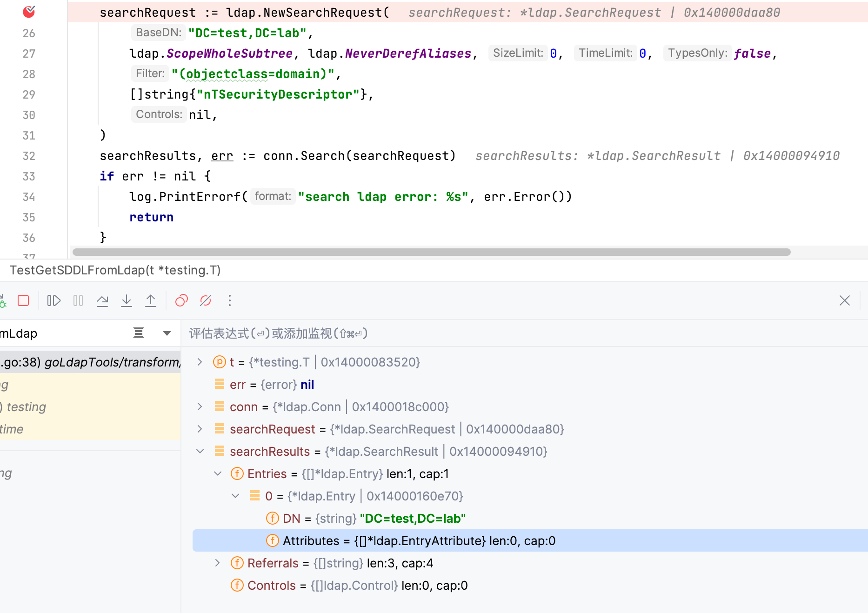This screenshot has height=613, width=868.
Task: Collapse entry 0 in Entries
Action: point(235,496)
